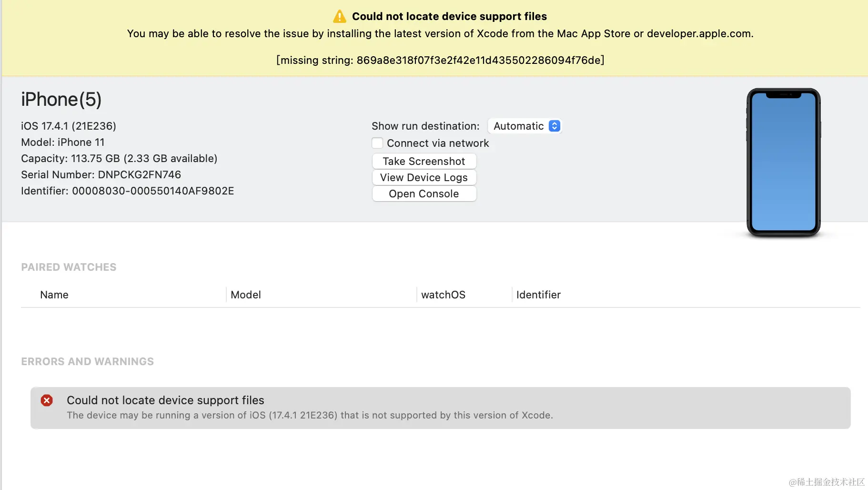Click Open Console button
This screenshot has width=868, height=490.
click(x=424, y=194)
